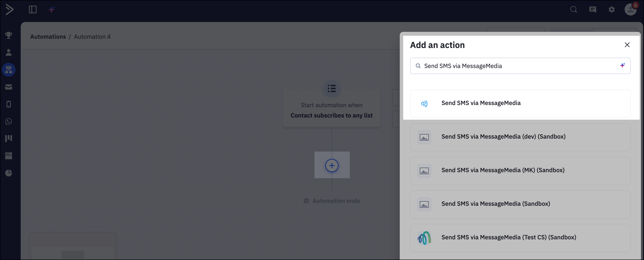Viewport: 644px width, 260px height.
Task: Click the Automation 4 breadcrumb title
Action: pyautogui.click(x=92, y=37)
